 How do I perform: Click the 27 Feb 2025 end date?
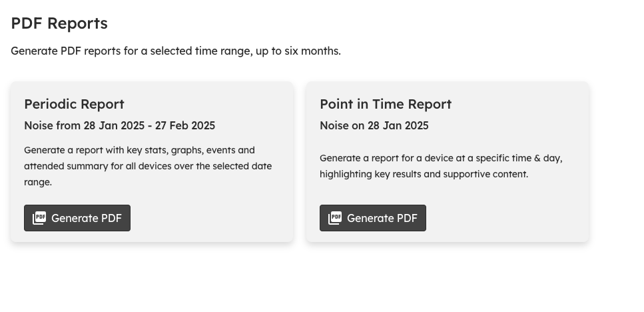click(x=185, y=125)
